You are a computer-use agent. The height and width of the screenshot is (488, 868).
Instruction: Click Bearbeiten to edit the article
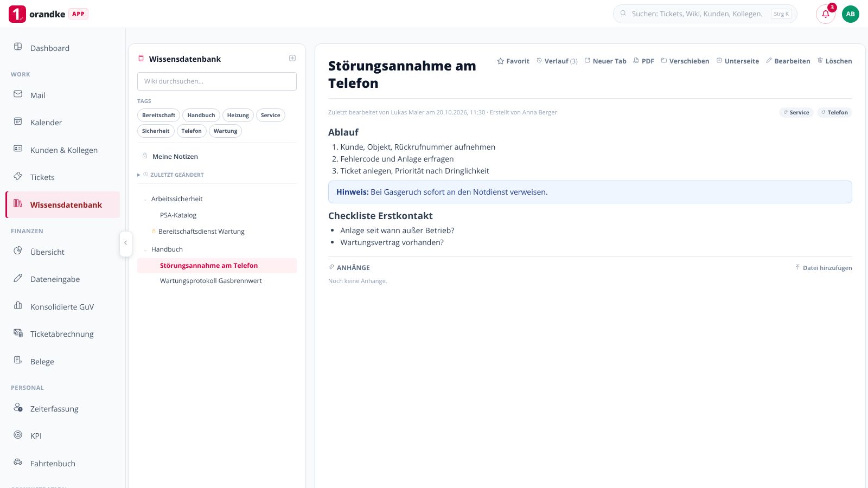788,61
